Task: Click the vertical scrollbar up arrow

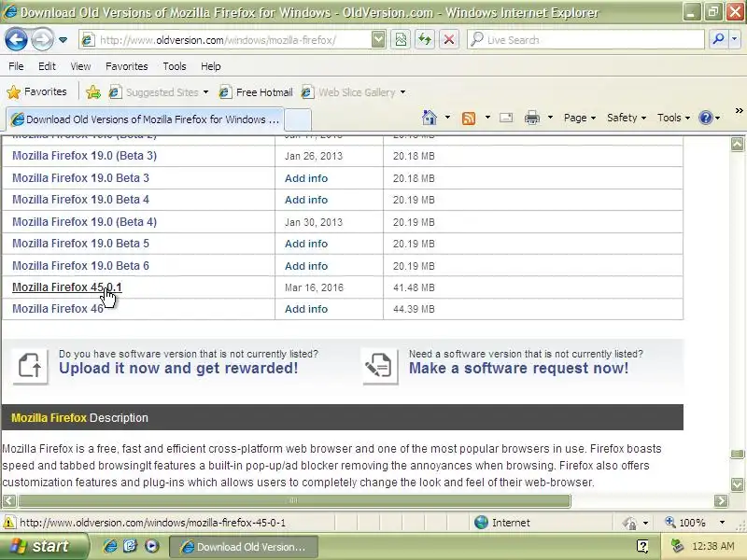Action: pyautogui.click(x=737, y=145)
